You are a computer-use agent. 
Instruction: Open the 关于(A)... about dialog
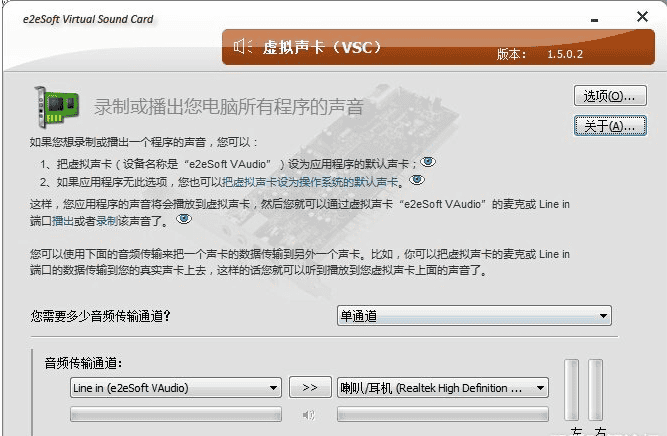610,126
